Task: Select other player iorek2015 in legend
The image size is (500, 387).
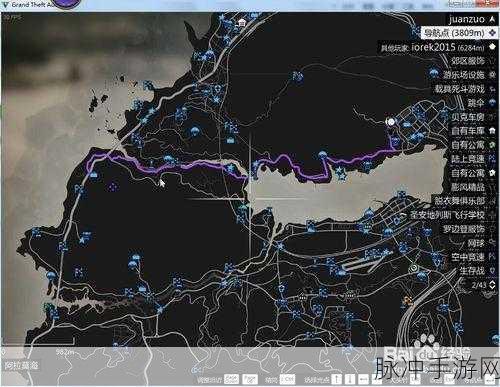Action: 438,47
